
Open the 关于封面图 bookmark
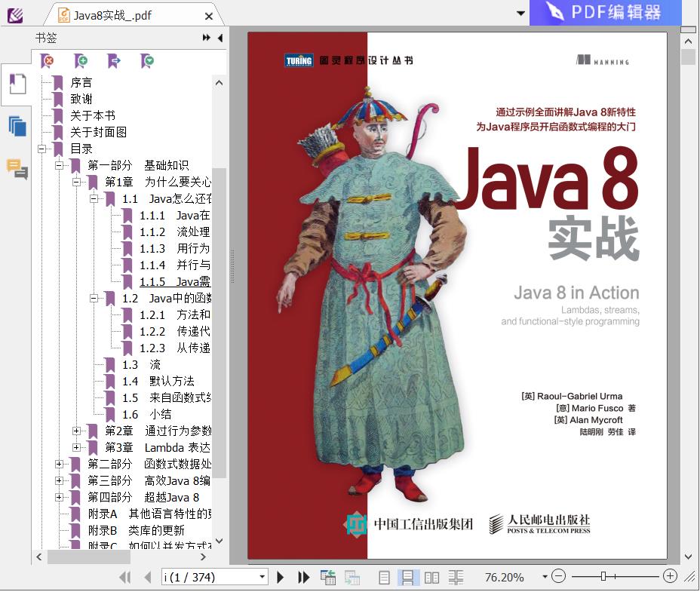point(98,132)
